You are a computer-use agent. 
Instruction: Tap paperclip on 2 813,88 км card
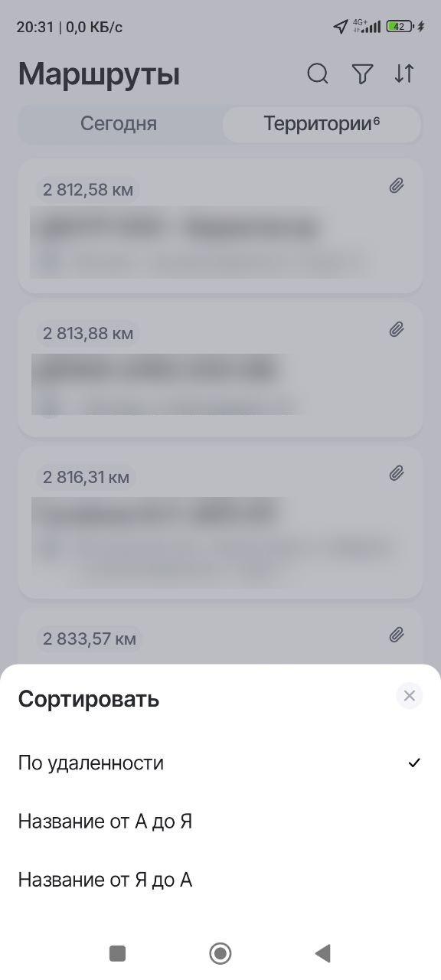click(x=397, y=330)
